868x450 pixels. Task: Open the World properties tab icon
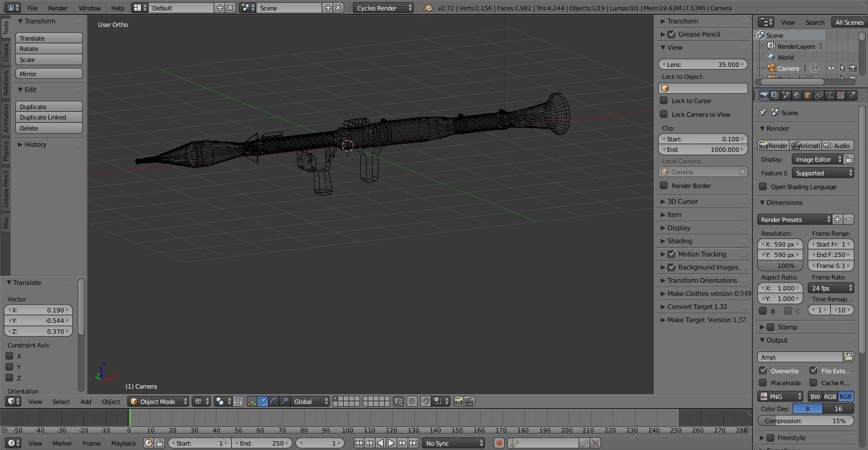[x=797, y=95]
